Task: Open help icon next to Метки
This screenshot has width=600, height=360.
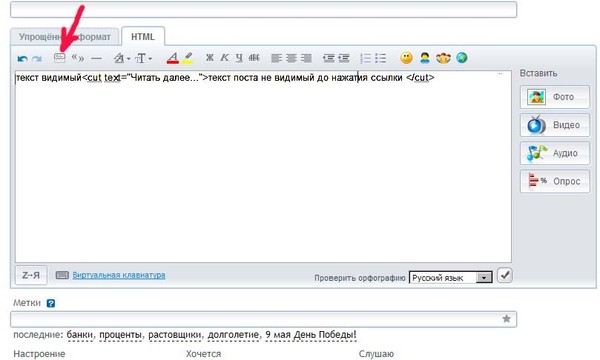Action: (x=51, y=303)
